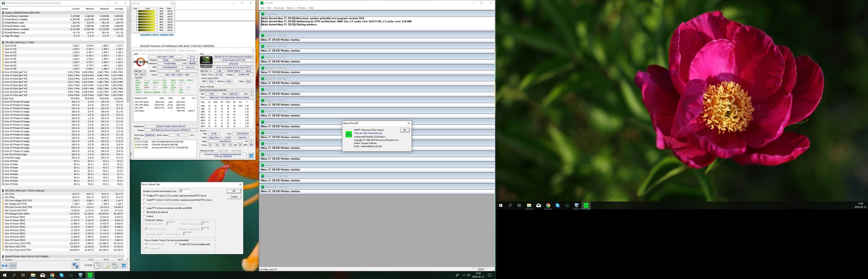Click OK in About Prime95 dialog

pyautogui.click(x=405, y=130)
